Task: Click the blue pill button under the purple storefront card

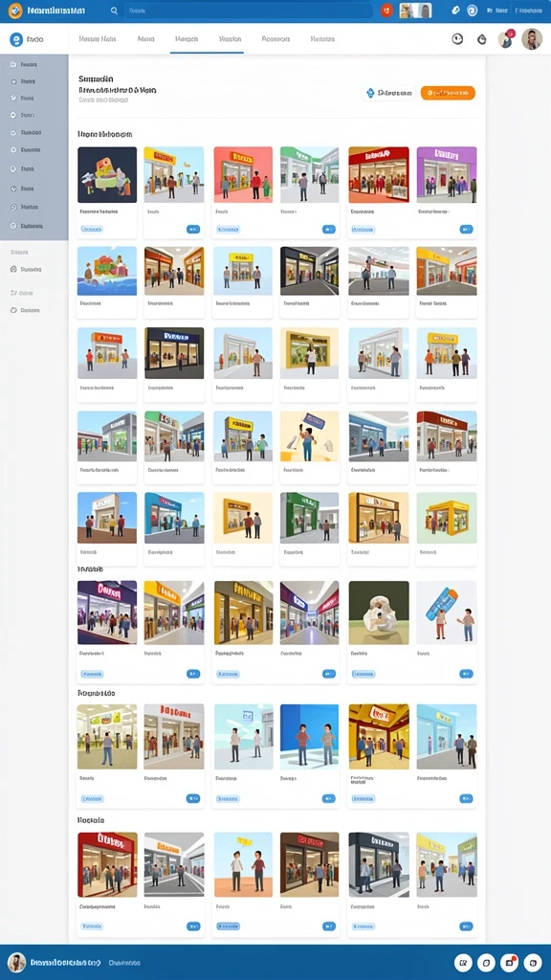Action: coord(466,230)
